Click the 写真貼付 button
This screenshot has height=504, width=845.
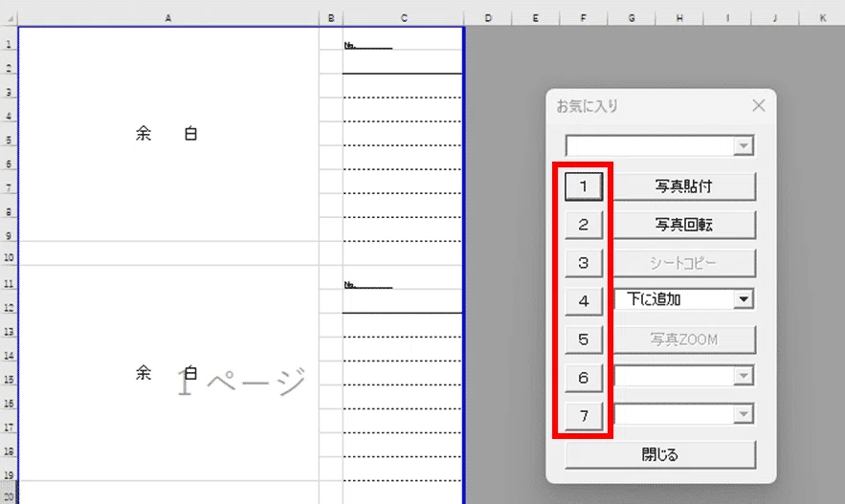[684, 186]
